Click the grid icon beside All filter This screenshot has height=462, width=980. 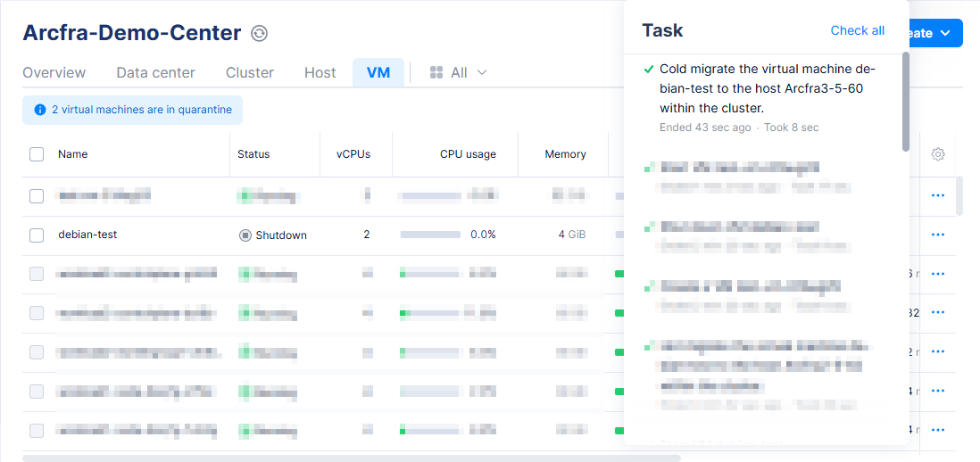tap(436, 72)
